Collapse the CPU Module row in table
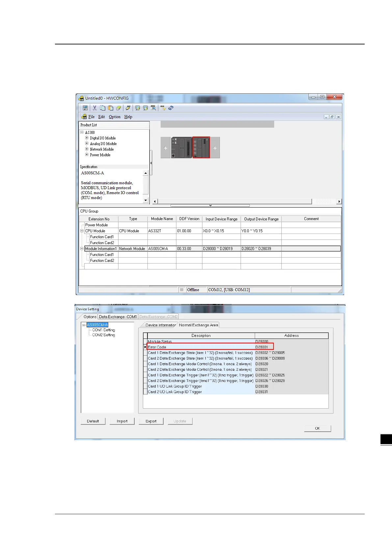 click(82, 231)
